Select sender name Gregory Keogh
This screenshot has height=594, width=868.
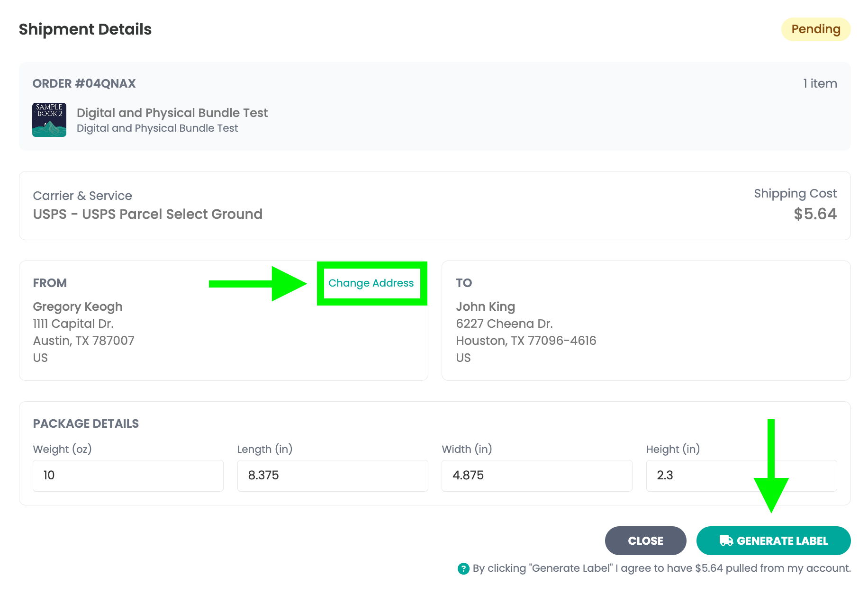[78, 307]
